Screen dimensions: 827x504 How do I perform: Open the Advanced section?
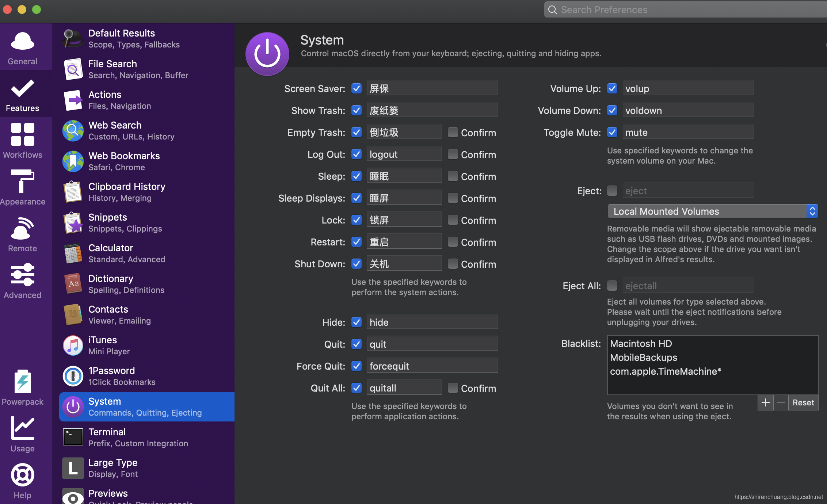(22, 281)
